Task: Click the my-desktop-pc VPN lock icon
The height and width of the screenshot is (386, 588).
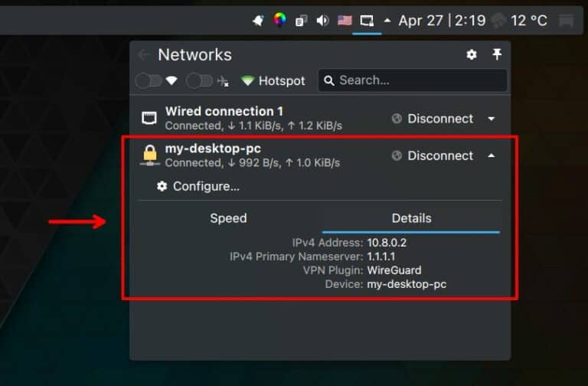Action: coord(149,155)
